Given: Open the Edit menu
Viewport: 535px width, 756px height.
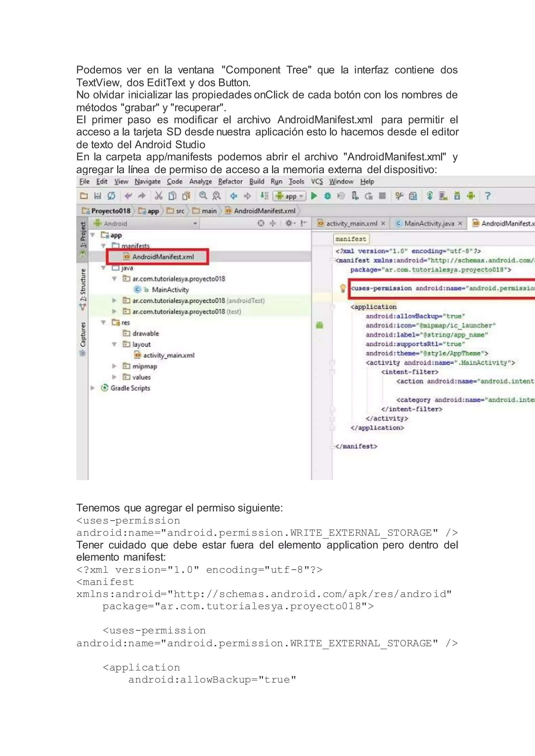Looking at the screenshot, I should [102, 182].
